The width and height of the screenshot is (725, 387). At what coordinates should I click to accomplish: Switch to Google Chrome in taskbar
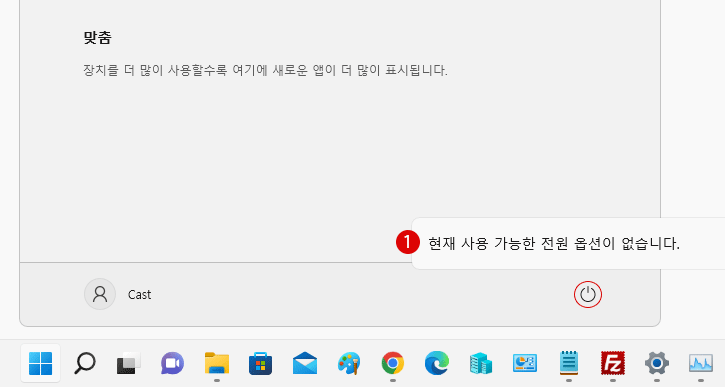pos(393,363)
